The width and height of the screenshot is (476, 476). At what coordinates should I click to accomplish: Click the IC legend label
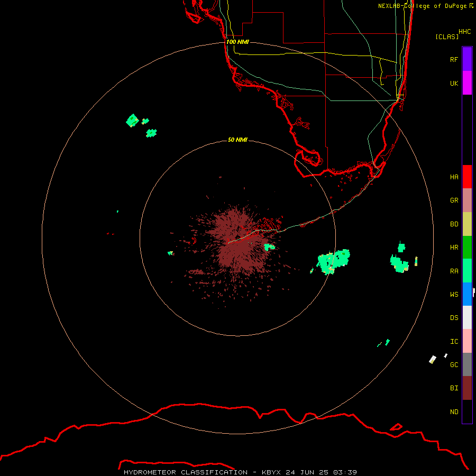[x=454, y=342]
